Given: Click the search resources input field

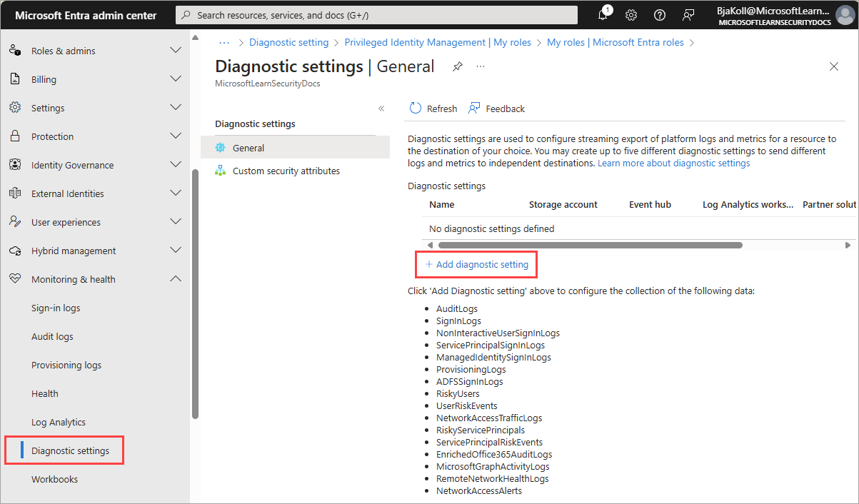Looking at the screenshot, I should tap(377, 15).
